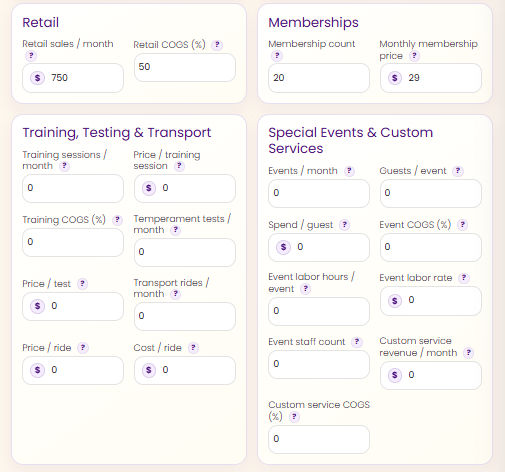The image size is (505, 472).
Task: Show help for Retail COGS (%)
Action: pos(217,45)
